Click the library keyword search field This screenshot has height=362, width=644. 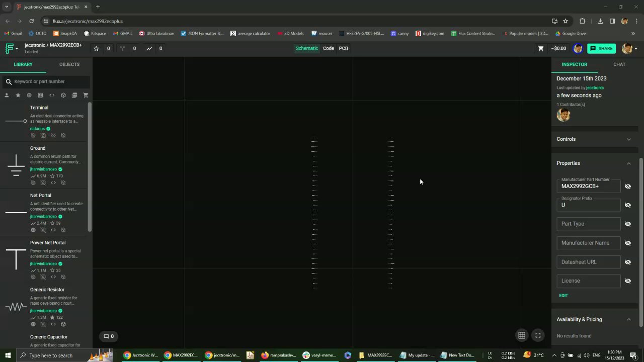46,81
